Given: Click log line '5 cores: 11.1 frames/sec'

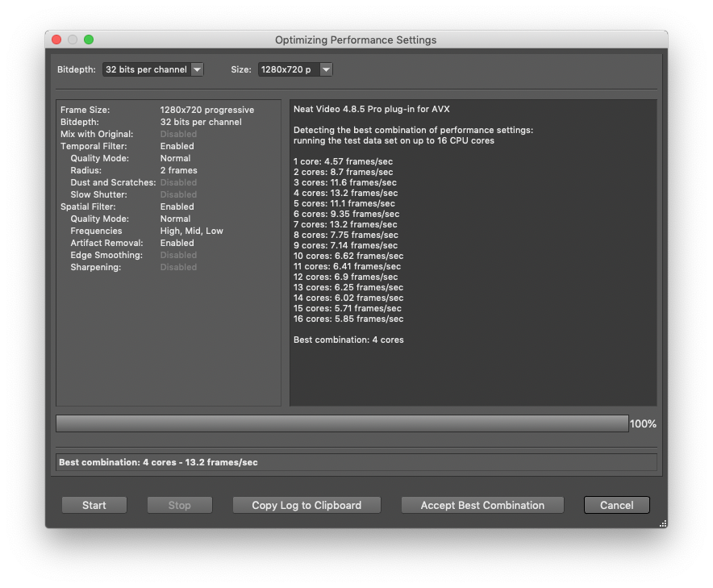Looking at the screenshot, I should pyautogui.click(x=344, y=203).
